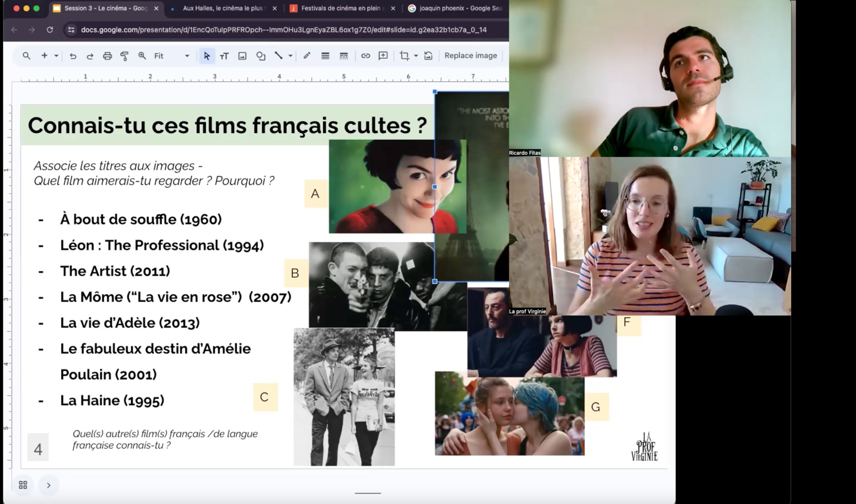The width and height of the screenshot is (856, 504).
Task: Close the Aux Halles browser tab
Action: point(274,8)
